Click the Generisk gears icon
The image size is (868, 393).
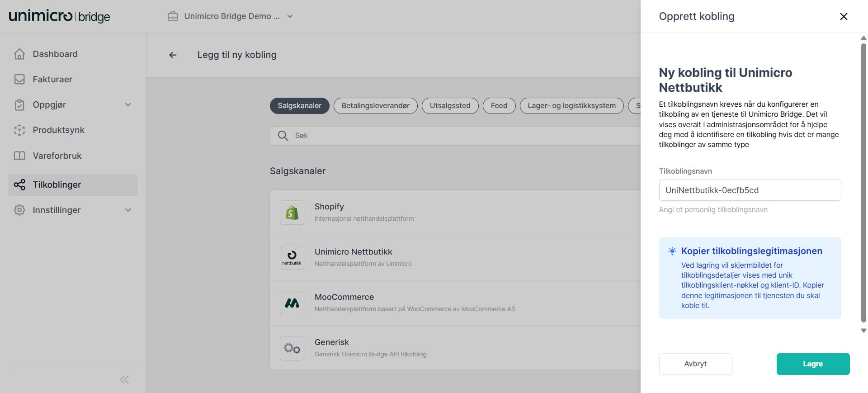[292, 348]
